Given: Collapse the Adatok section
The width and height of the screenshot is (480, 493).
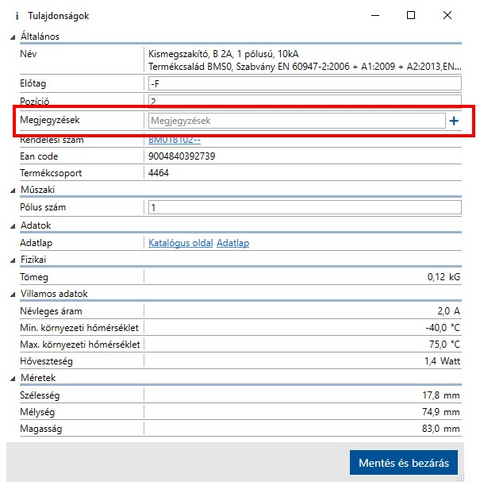Looking at the screenshot, I should [x=13, y=226].
